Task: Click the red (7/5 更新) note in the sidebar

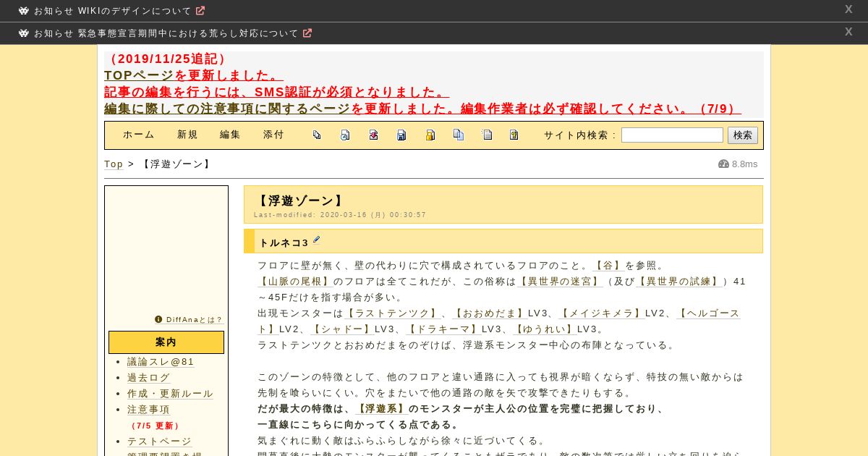Action: pos(155,426)
